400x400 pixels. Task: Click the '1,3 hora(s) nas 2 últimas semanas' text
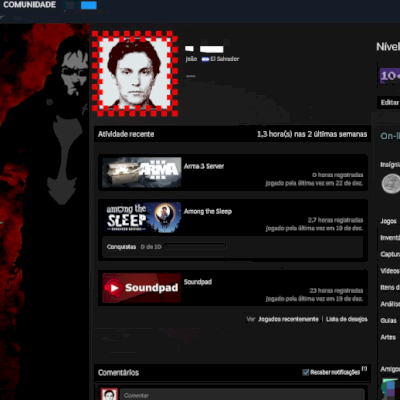pyautogui.click(x=312, y=134)
